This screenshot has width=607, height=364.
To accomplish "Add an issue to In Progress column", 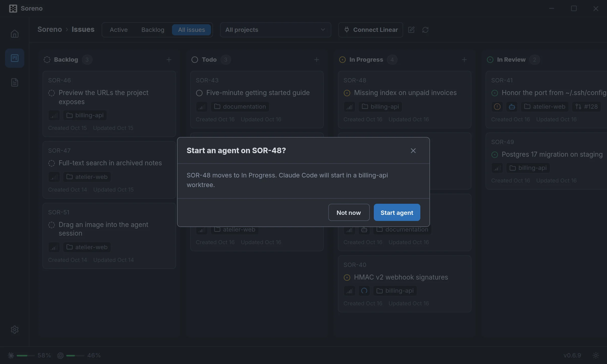I will coord(464,60).
